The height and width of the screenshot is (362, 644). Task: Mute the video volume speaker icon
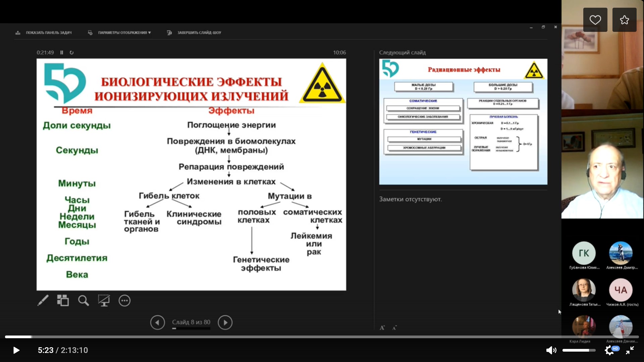pos(551,350)
